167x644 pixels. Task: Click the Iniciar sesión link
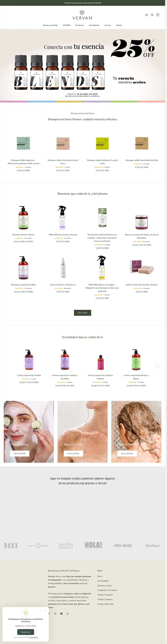coord(34,637)
